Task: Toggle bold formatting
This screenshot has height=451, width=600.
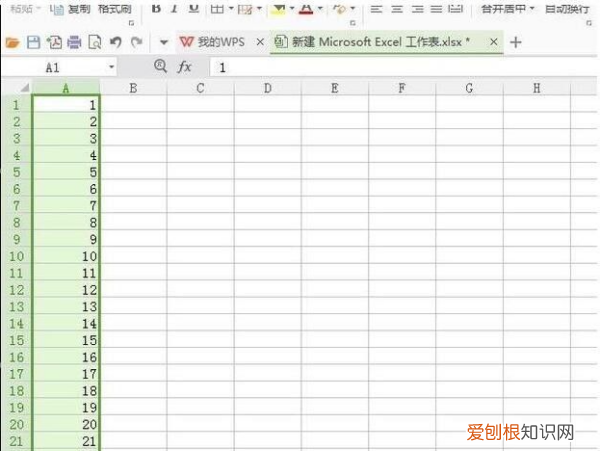Action: 156,8
